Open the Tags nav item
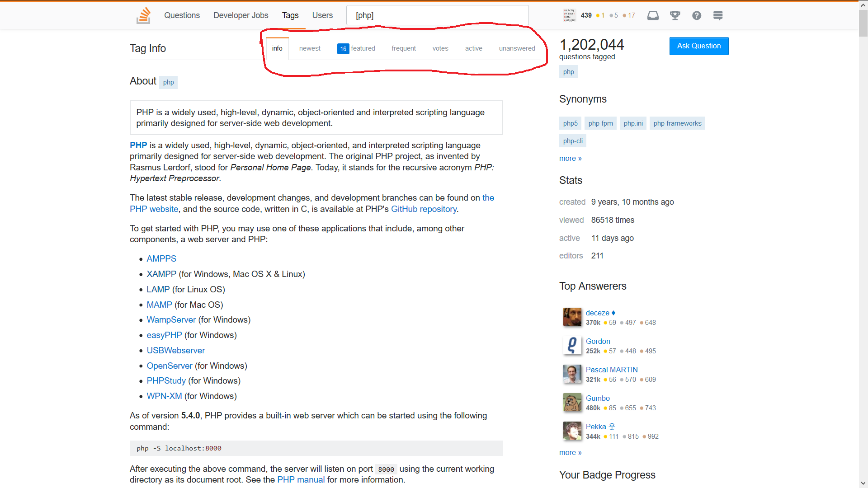The height and width of the screenshot is (488, 868). (290, 15)
